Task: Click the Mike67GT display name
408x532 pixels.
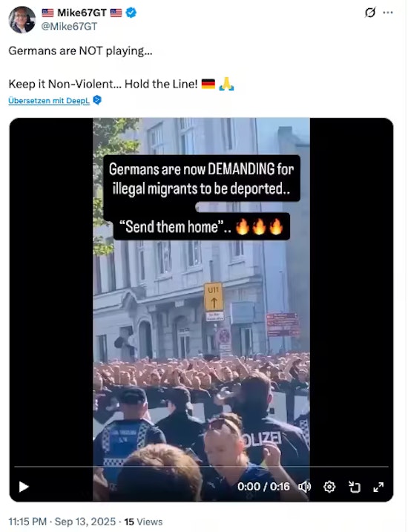Action: 82,13
